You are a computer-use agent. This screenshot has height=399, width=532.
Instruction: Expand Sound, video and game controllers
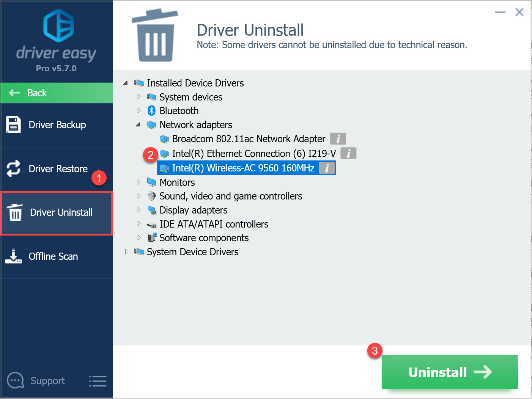pyautogui.click(x=139, y=196)
